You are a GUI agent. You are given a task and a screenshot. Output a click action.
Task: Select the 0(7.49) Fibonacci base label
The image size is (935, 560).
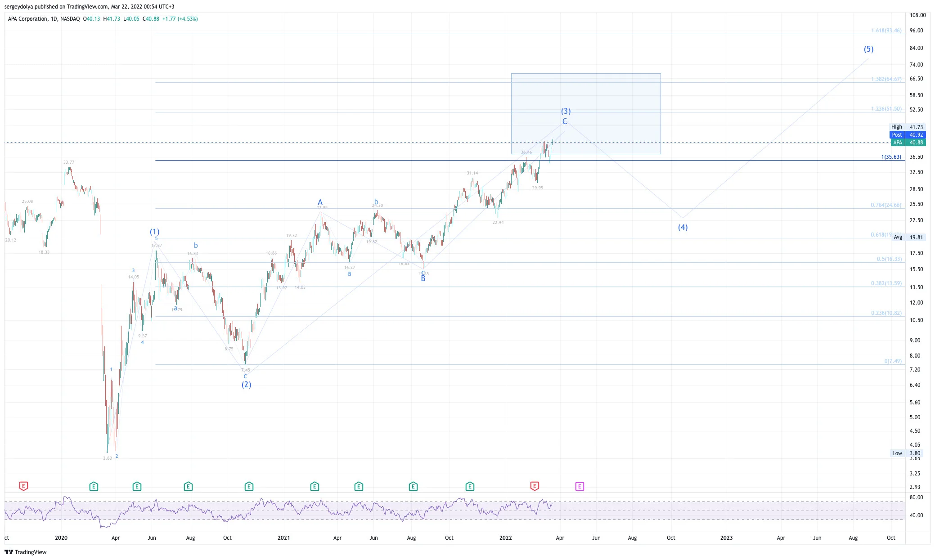(x=893, y=361)
